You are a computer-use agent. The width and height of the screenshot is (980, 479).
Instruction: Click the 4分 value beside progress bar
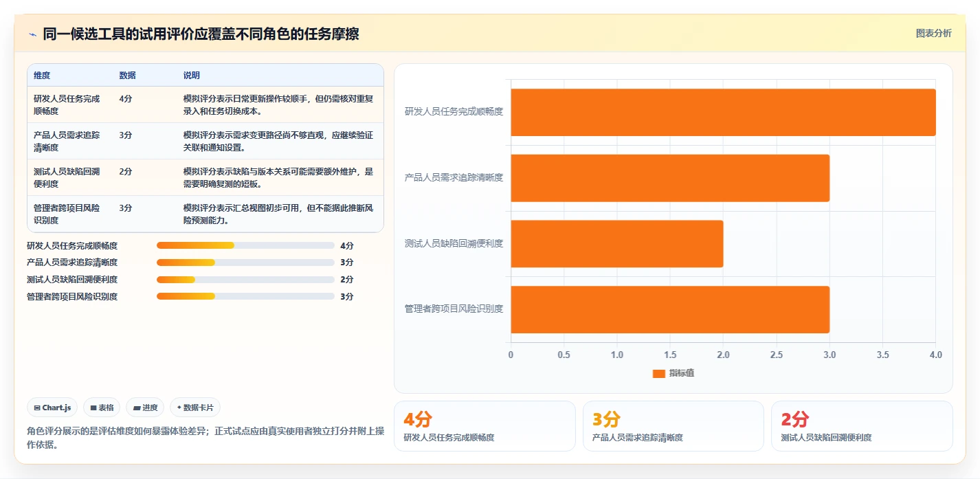click(x=346, y=245)
